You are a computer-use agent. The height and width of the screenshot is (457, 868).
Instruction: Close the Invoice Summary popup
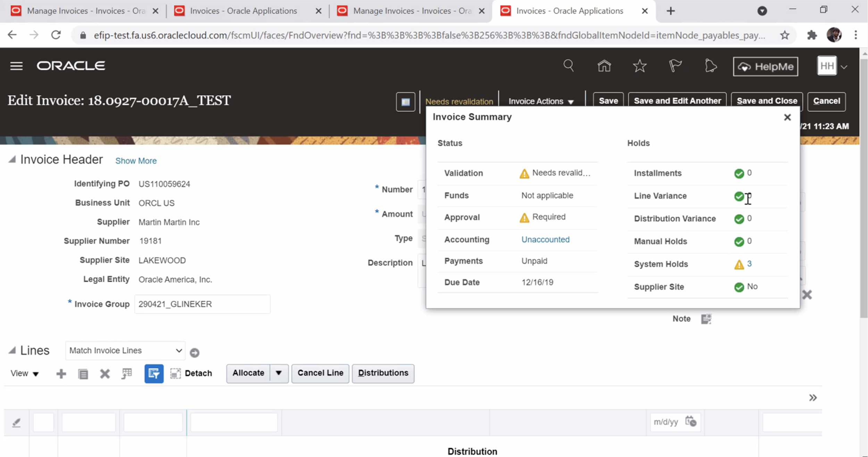click(787, 118)
